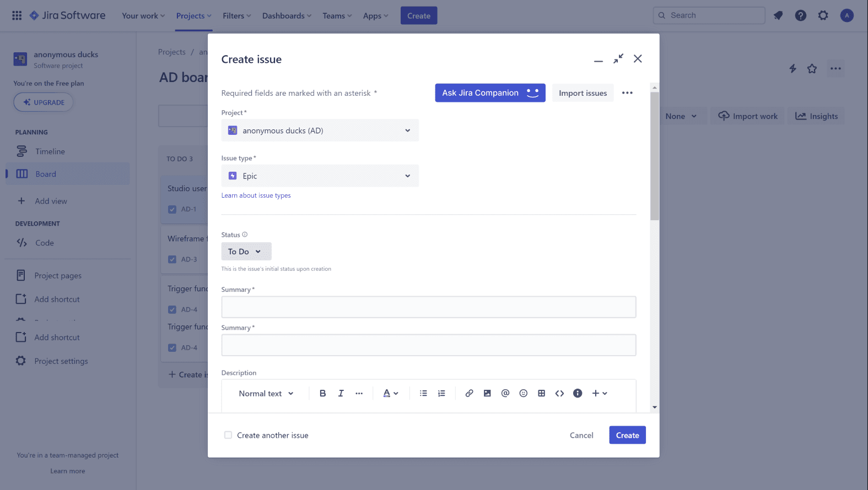Open the emoji picker
Image resolution: width=868 pixels, height=490 pixels.
(x=524, y=393)
